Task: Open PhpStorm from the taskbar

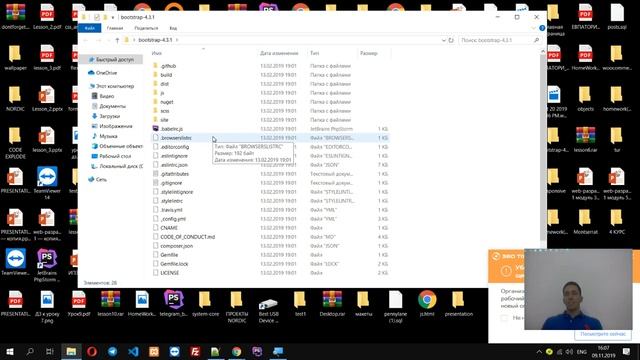Action: (257, 351)
